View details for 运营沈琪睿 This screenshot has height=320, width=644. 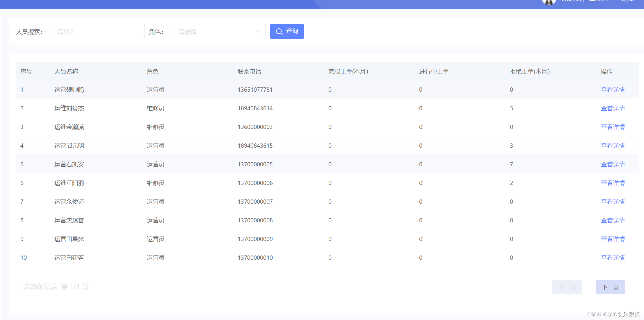point(613,220)
